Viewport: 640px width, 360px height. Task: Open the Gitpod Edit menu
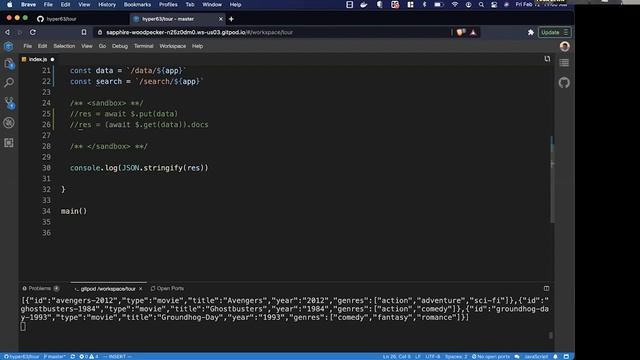(42, 46)
